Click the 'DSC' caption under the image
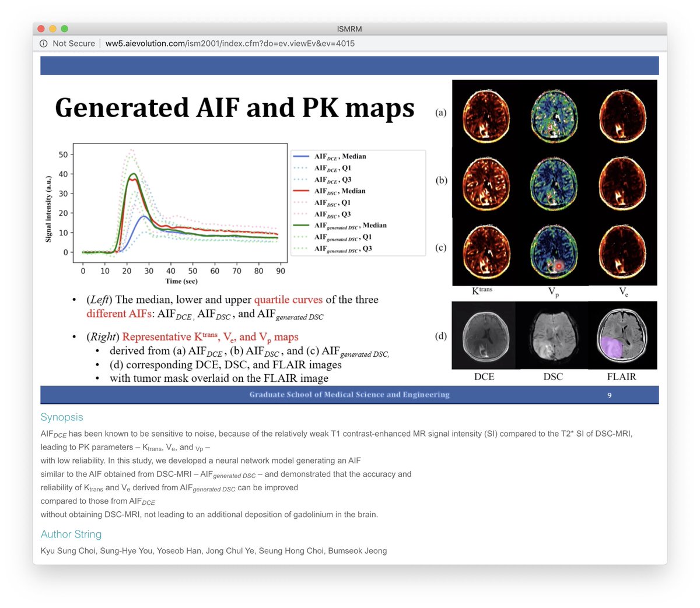700x608 pixels. (x=553, y=377)
